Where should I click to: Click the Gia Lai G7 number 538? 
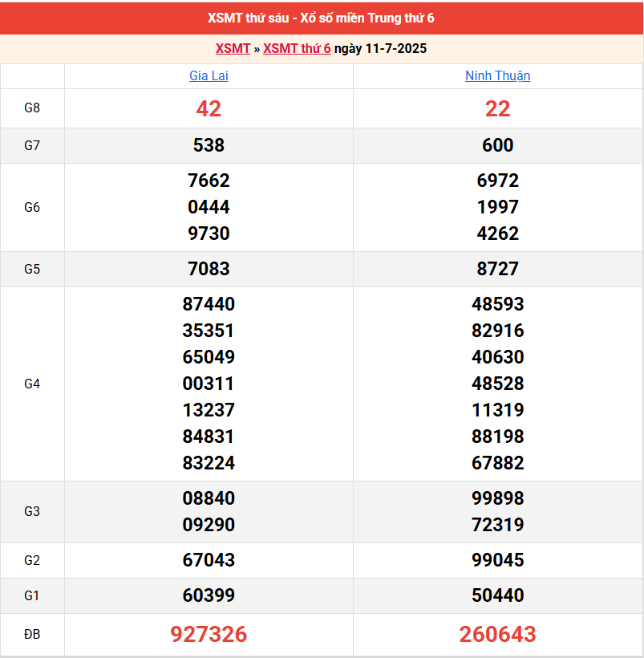[209, 145]
